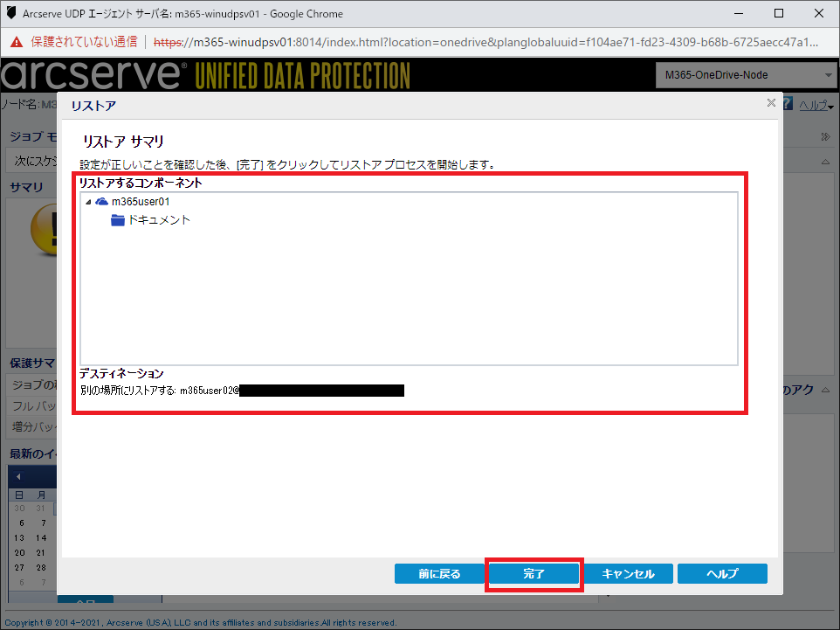Collapse the panel arrow beside のアク heading
The height and width of the screenshot is (630, 840).
coord(825,390)
